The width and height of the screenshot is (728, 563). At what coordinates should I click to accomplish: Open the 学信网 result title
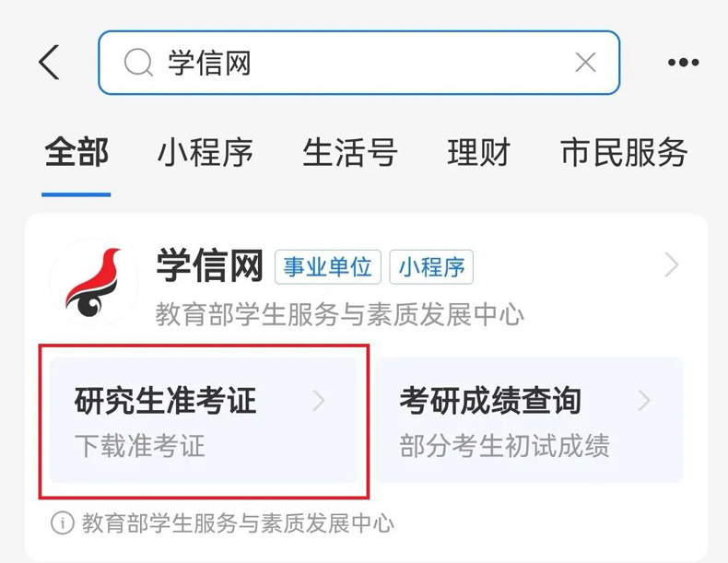pyautogui.click(x=210, y=265)
